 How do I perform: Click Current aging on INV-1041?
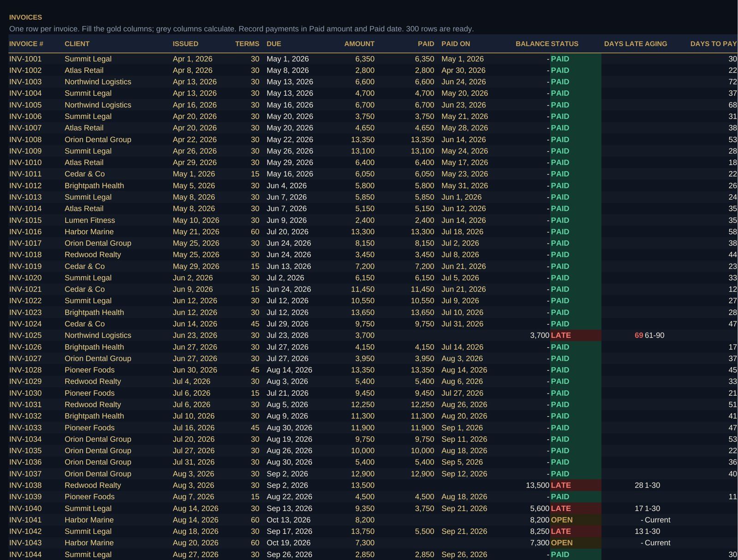coord(658,520)
